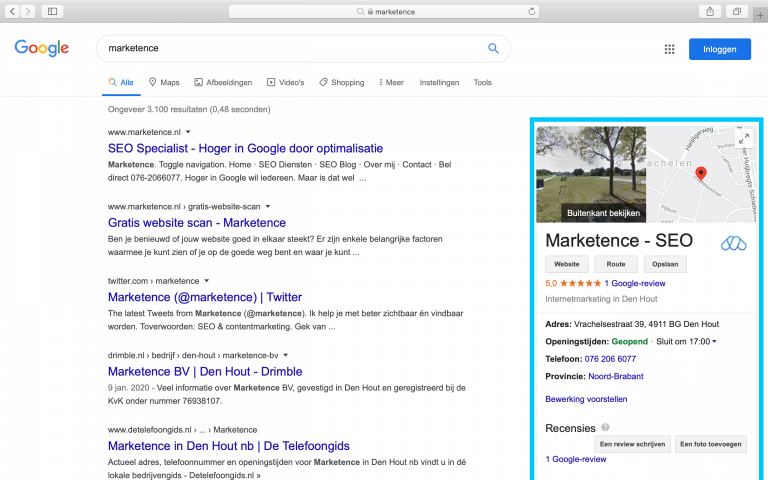Click the Safari back navigation arrow
The width and height of the screenshot is (768, 480).
point(13,11)
